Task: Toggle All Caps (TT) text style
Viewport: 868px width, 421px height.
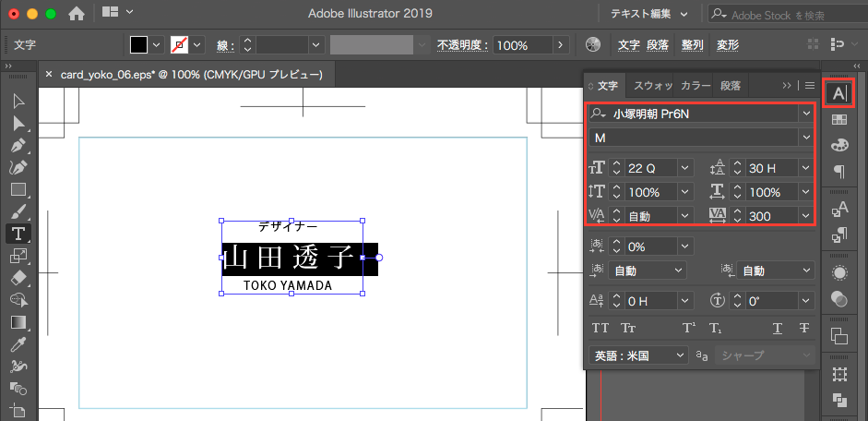Action: pos(600,328)
